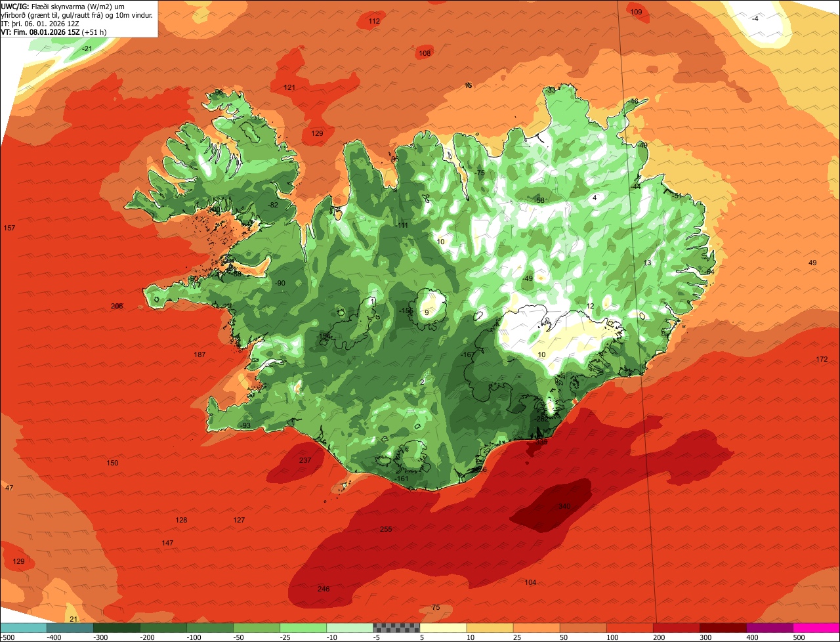Click the map value '-262' near the southeast coast
840x642 pixels.
coord(541,418)
